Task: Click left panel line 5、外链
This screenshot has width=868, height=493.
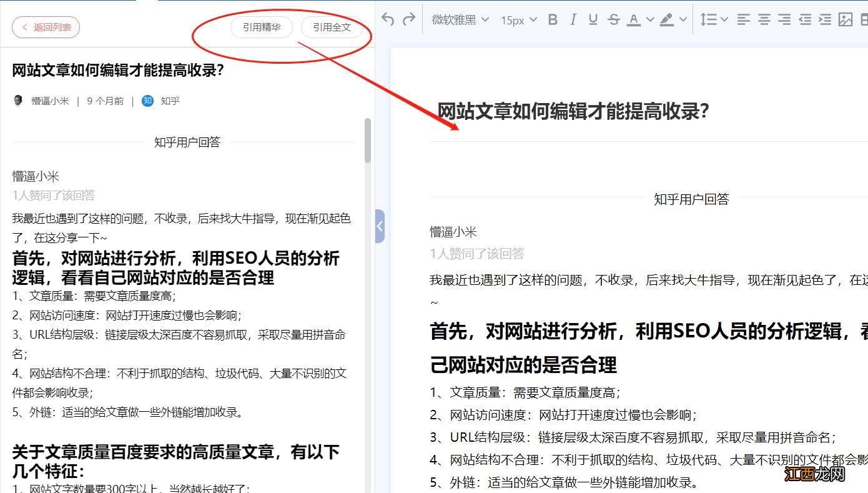Action: pyautogui.click(x=127, y=412)
